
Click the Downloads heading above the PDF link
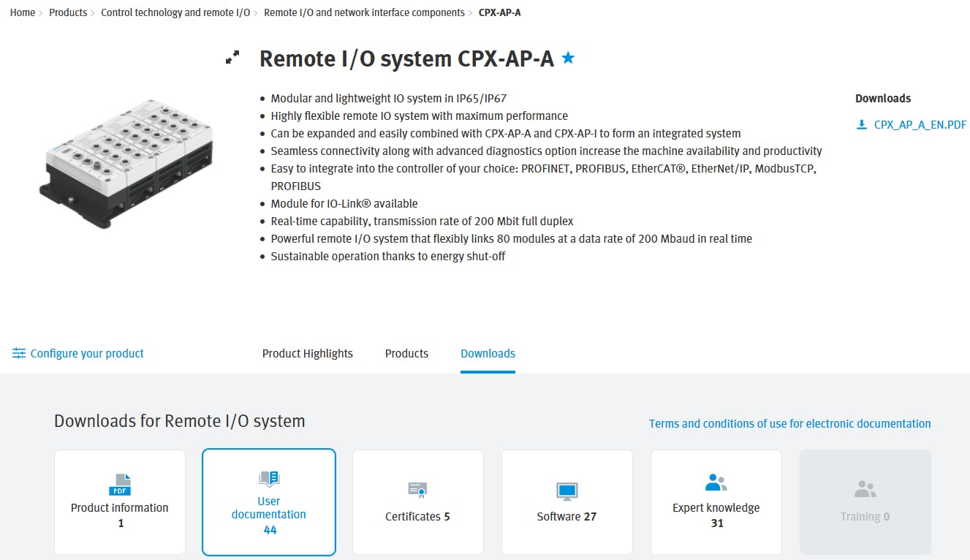pos(883,98)
